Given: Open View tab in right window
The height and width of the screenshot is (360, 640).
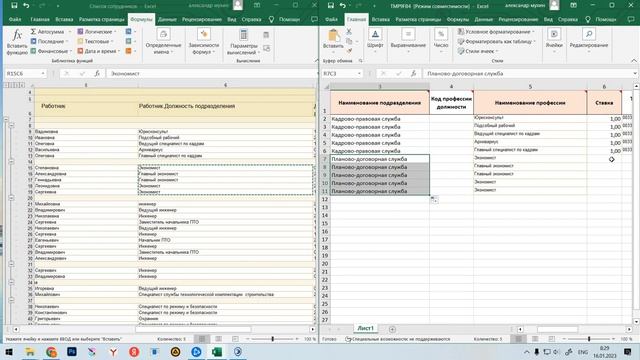Looking at the screenshot, I should pos(548,19).
